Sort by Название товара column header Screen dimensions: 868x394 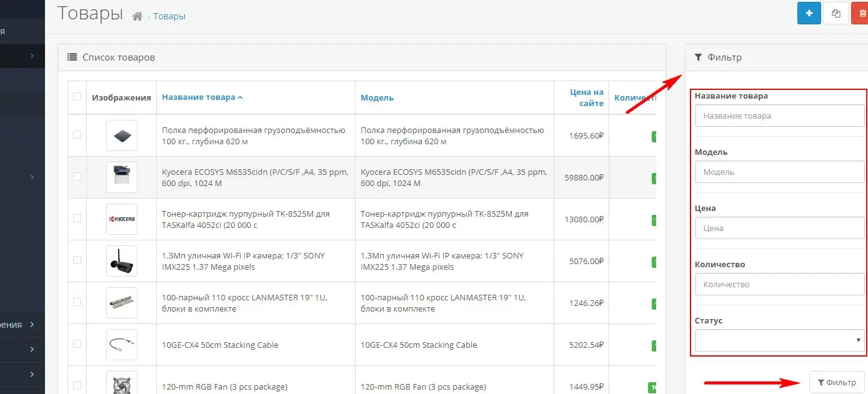tap(202, 97)
